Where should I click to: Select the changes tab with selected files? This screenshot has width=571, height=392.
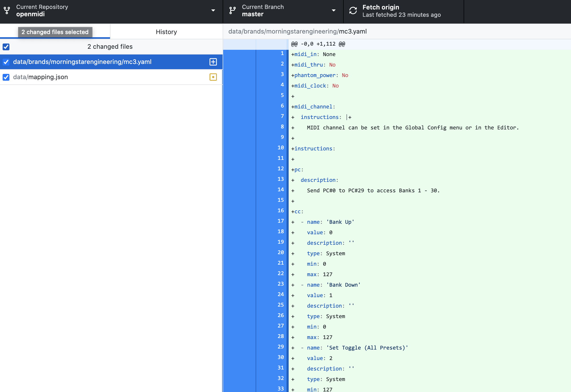point(55,32)
